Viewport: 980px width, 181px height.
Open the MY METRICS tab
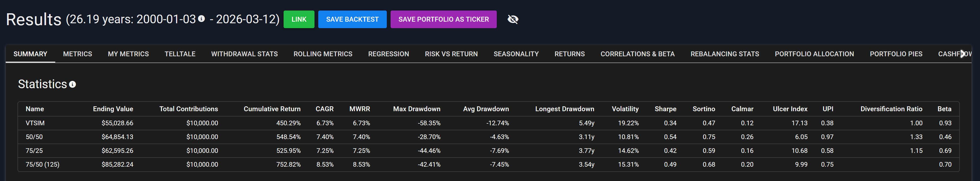(x=128, y=54)
